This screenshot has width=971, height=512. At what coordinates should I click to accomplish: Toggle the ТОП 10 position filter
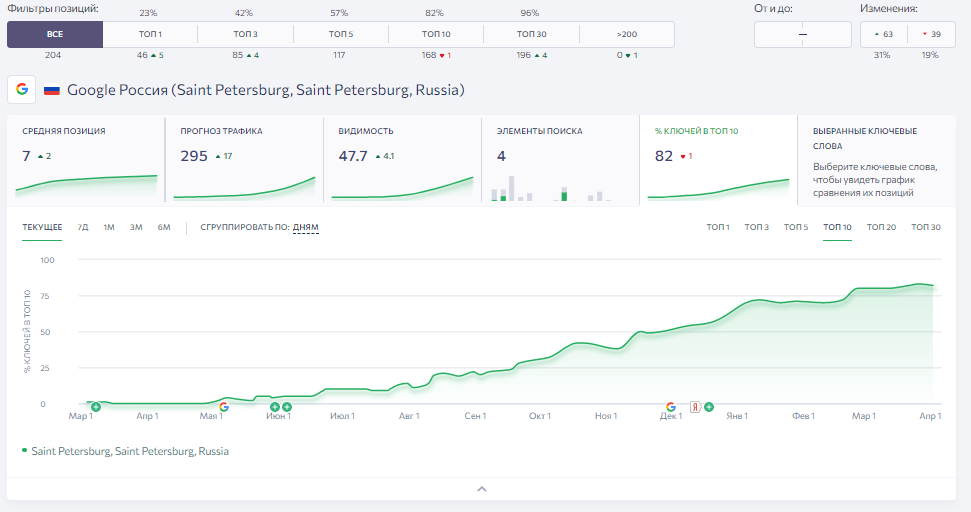(x=436, y=35)
